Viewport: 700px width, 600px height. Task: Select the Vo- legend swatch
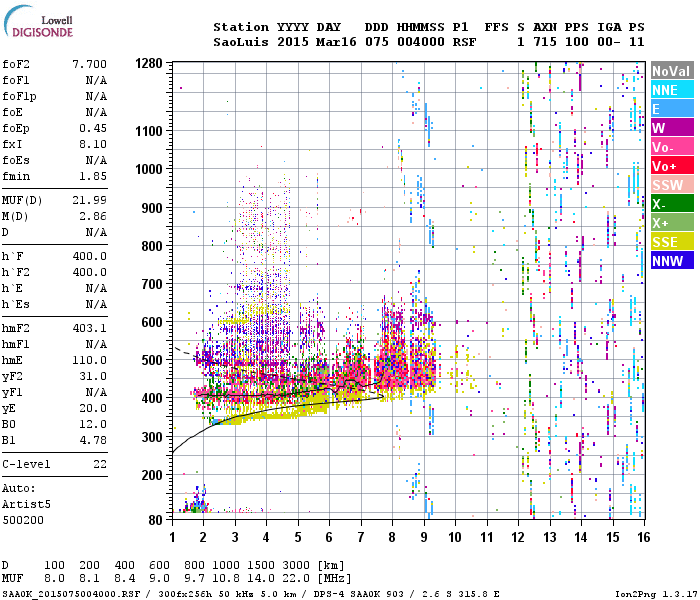(x=672, y=146)
